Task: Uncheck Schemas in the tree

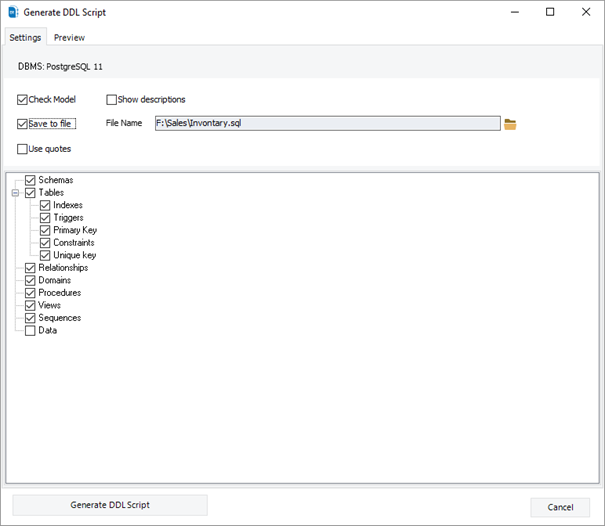Action: 30,180
